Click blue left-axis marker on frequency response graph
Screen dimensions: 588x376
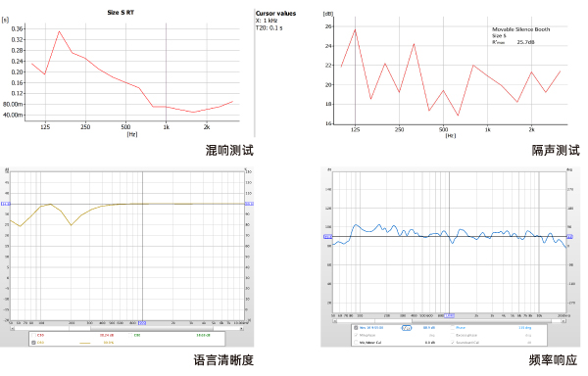point(327,237)
